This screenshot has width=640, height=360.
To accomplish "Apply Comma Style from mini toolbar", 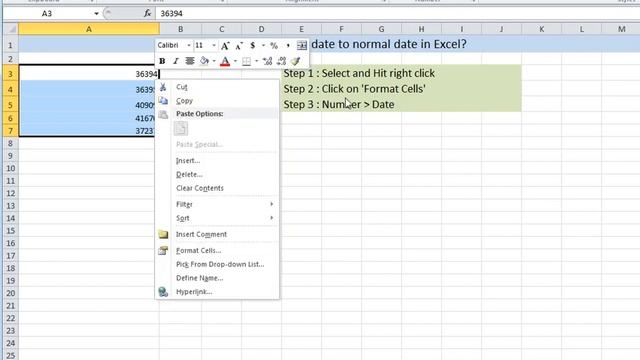I will pos(288,46).
